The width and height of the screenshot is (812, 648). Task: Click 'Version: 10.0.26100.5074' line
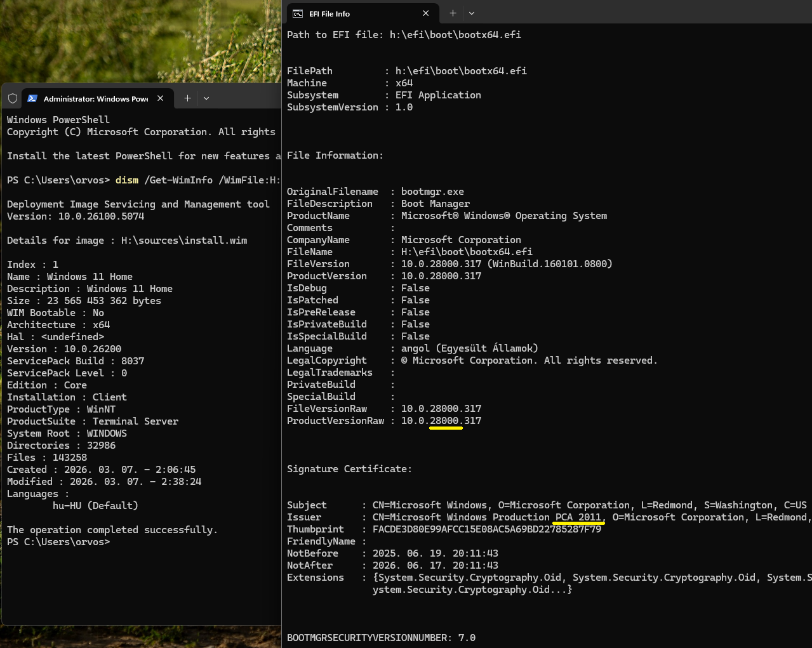[x=76, y=216]
